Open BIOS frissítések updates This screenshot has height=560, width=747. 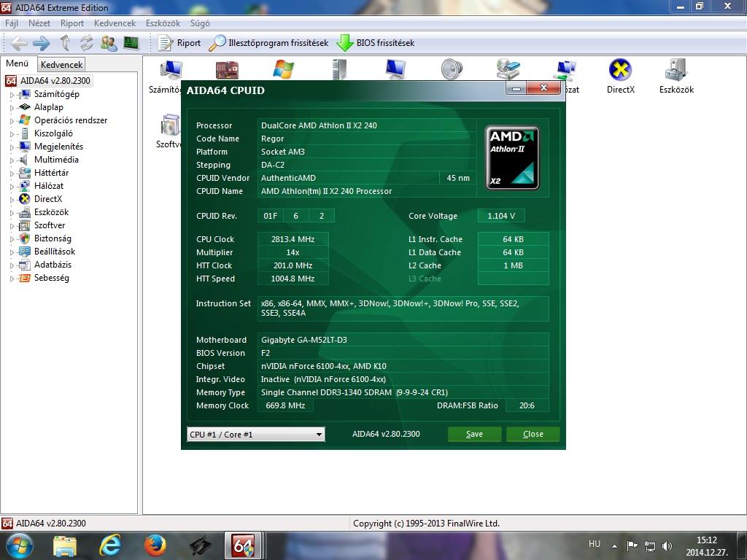pyautogui.click(x=376, y=43)
